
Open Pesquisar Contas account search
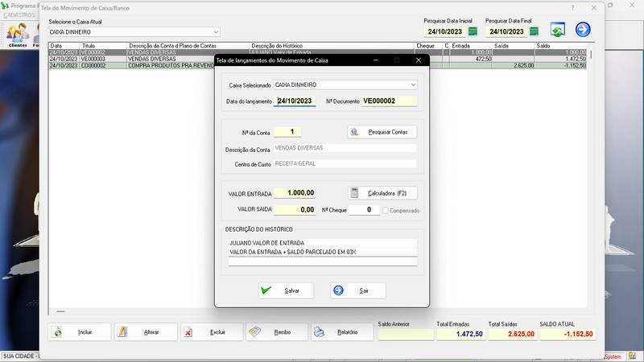[x=382, y=131]
